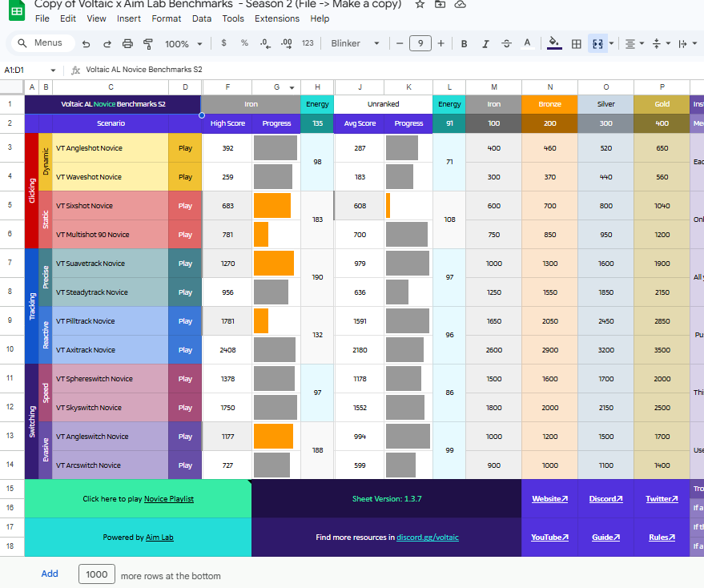Toggle merge cells button
The image size is (704, 588).
597,43
